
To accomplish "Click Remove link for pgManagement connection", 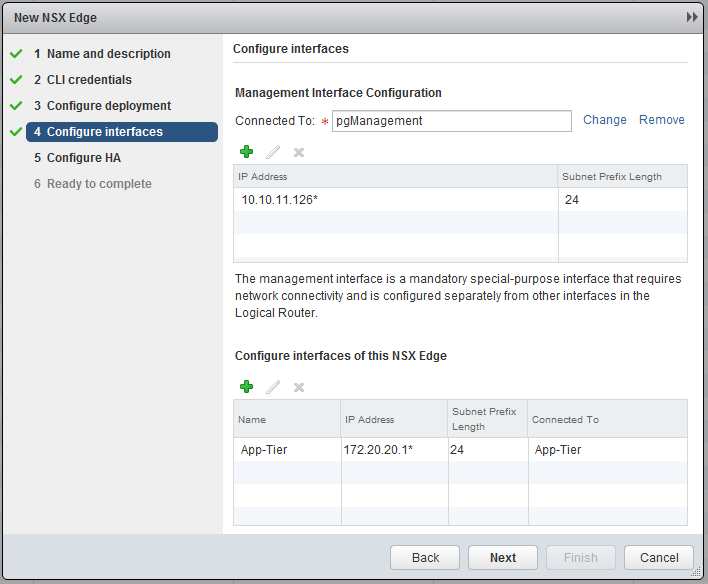I will [x=661, y=120].
